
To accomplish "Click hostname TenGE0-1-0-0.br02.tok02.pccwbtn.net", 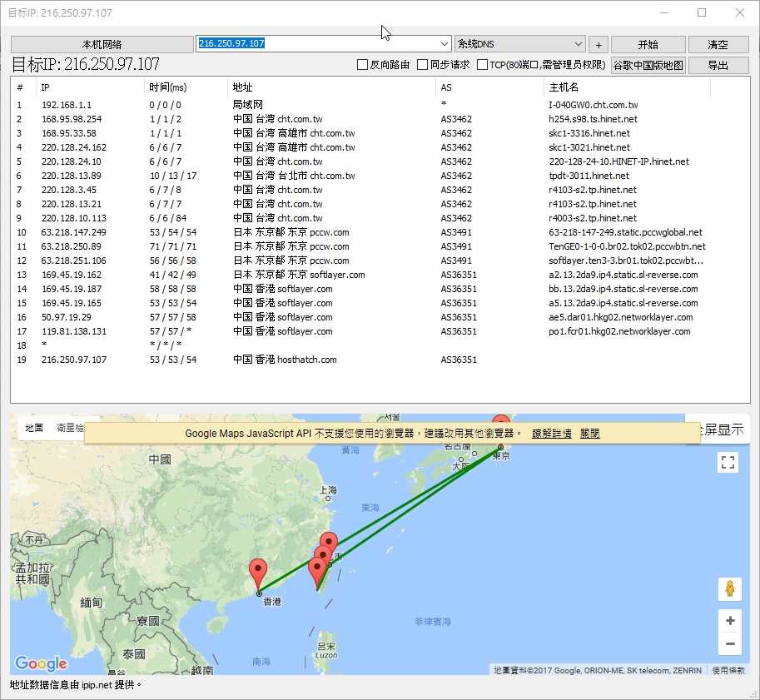I will 627,246.
